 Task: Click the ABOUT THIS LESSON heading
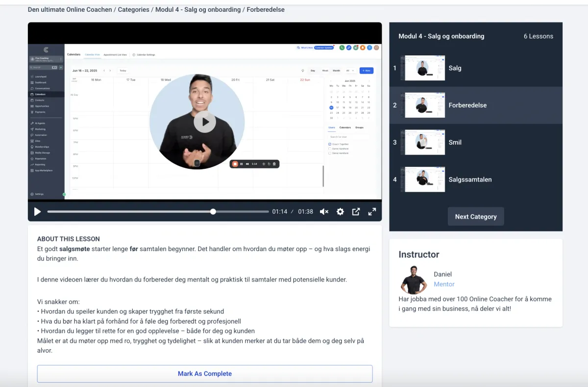(x=68, y=239)
